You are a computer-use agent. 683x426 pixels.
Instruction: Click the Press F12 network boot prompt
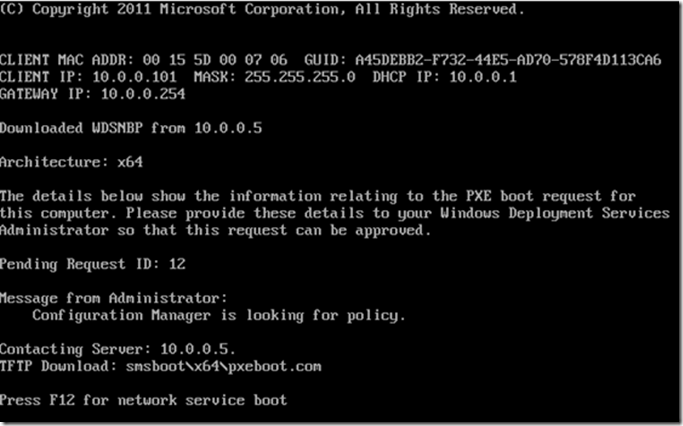pos(143,400)
